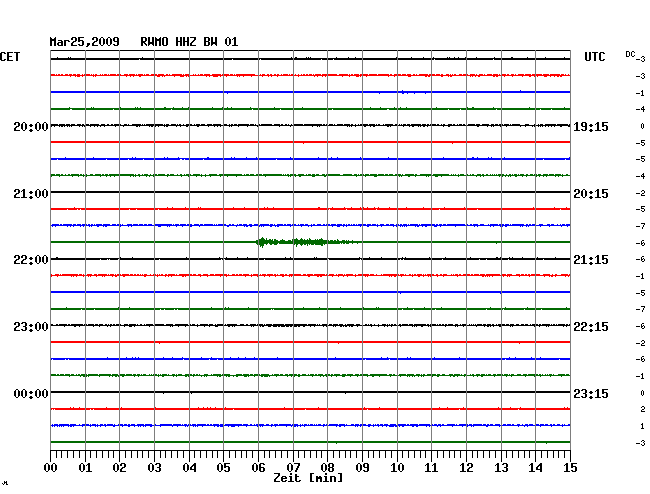The height and width of the screenshot is (494, 650).
Task: Click the 22:15 UTC time label
Action: 591,327
